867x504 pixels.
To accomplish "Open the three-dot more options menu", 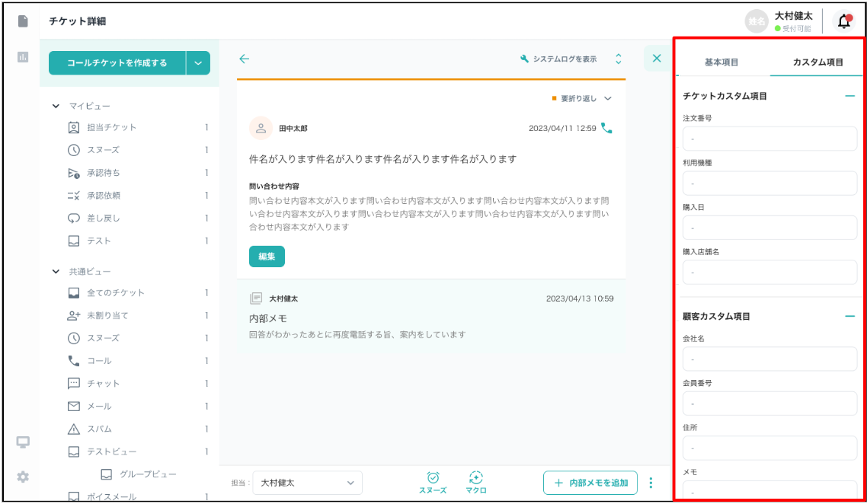I will [651, 483].
